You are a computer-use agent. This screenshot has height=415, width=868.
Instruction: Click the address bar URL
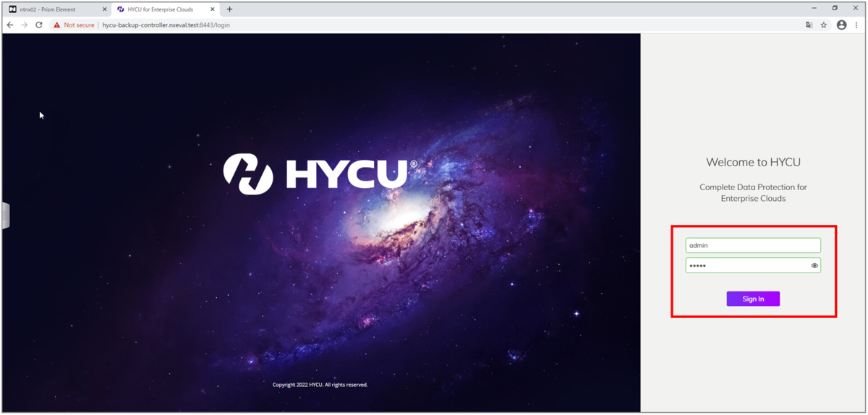click(166, 25)
